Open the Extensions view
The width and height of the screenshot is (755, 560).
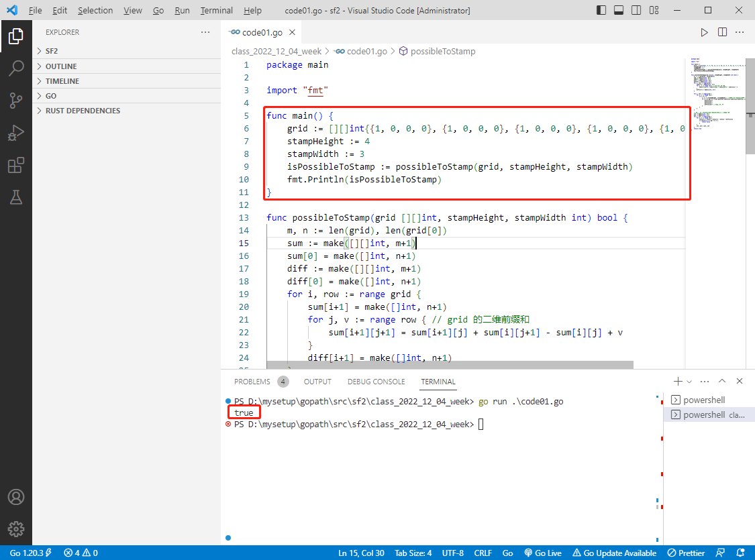click(x=16, y=165)
